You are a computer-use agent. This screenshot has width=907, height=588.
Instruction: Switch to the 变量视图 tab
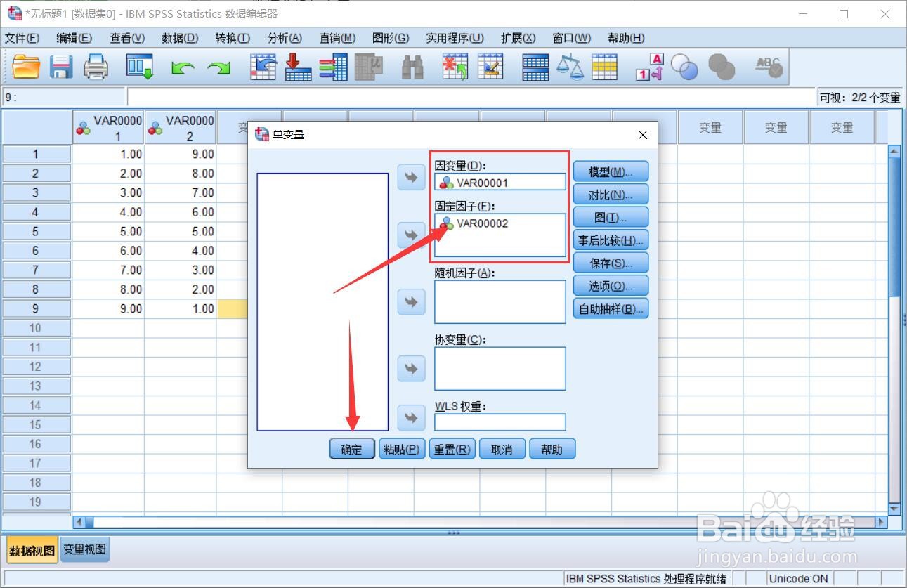[x=84, y=549]
